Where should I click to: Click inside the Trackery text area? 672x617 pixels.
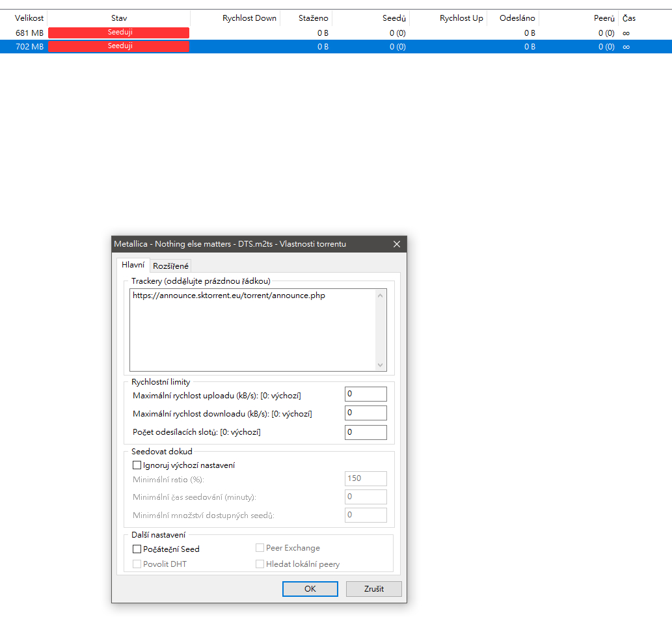(258, 330)
